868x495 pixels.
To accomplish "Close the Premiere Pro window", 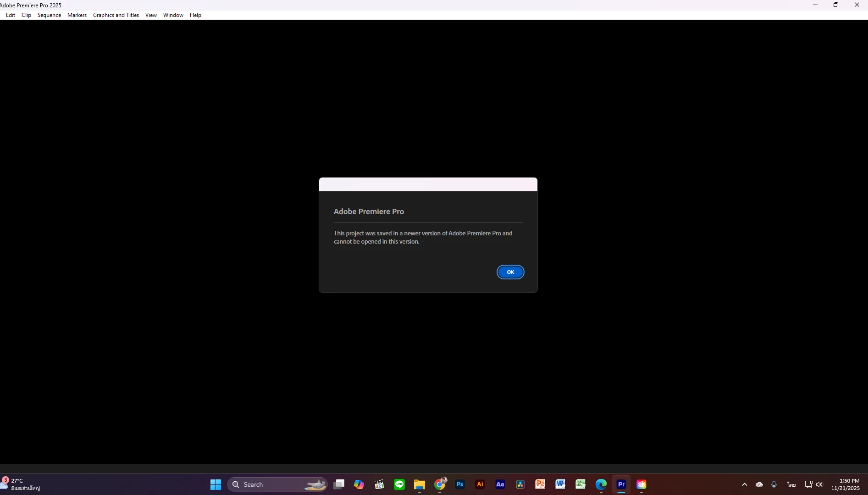I will pyautogui.click(x=857, y=5).
